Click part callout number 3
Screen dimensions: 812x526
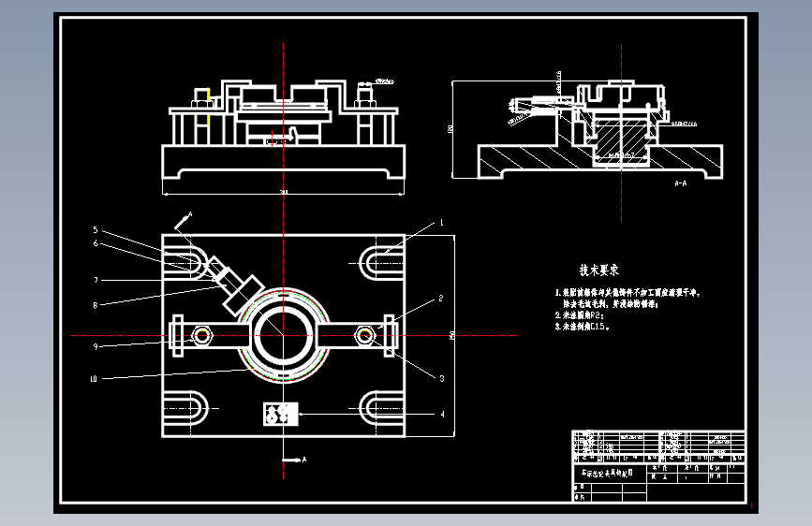tap(442, 378)
